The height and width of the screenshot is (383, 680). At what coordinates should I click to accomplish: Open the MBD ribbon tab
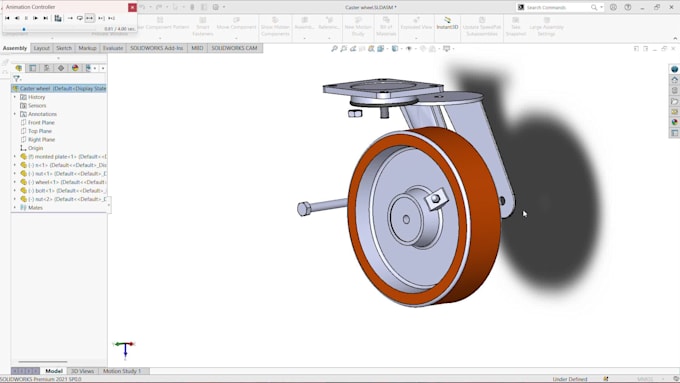pos(197,48)
